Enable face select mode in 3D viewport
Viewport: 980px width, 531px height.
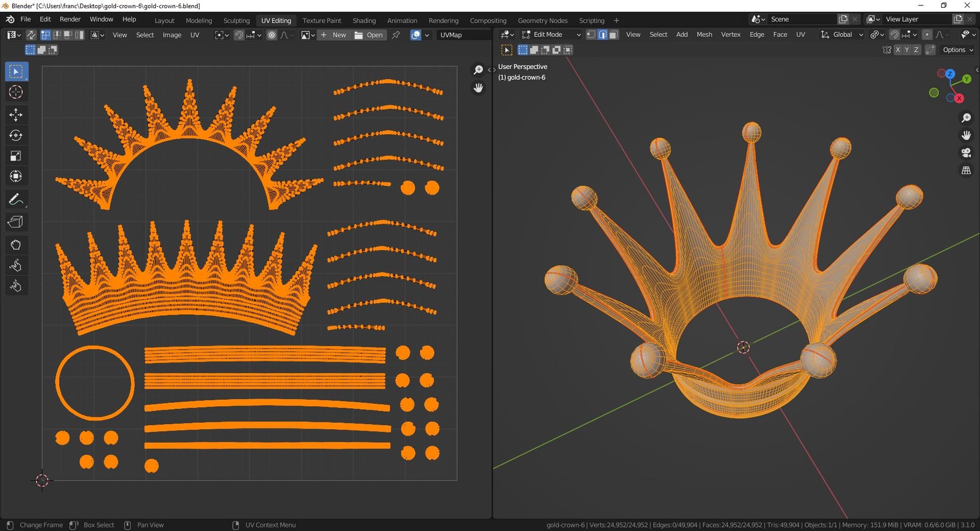[614, 34]
